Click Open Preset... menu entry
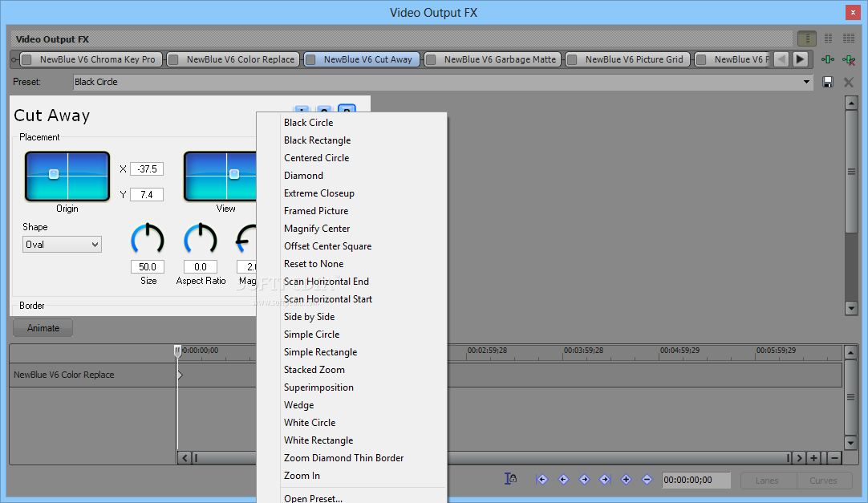 (313, 498)
